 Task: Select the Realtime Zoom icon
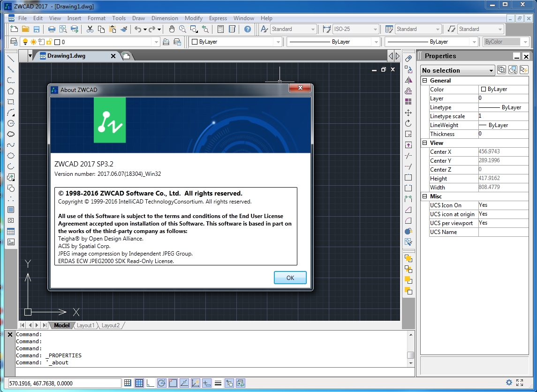click(x=182, y=30)
